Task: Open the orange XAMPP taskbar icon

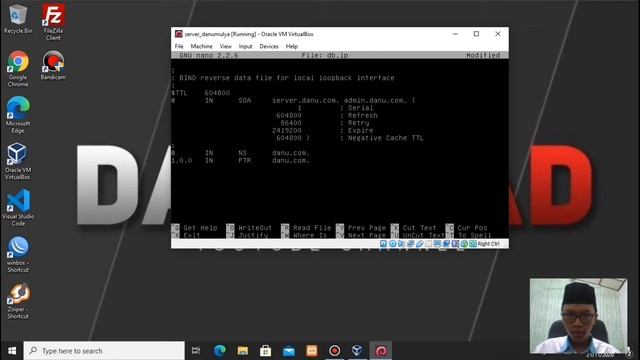Action: coord(312,351)
